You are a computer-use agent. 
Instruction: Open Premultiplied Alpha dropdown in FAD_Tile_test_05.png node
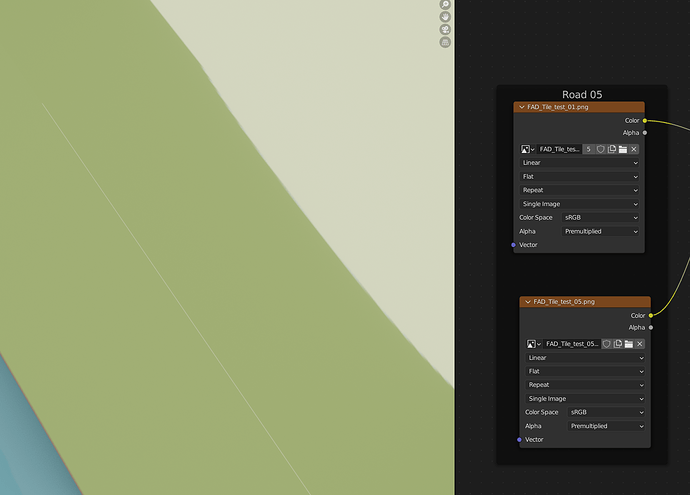coord(606,426)
